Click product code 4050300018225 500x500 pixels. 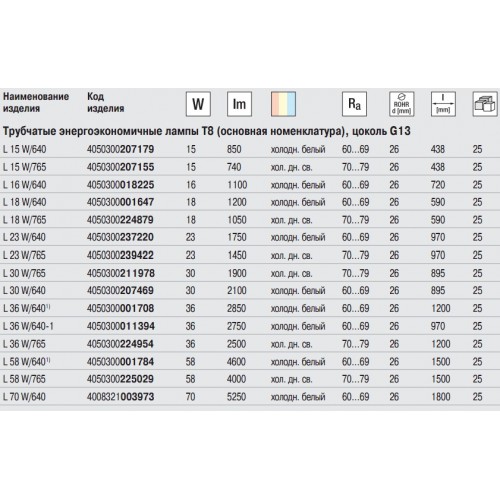(x=121, y=185)
